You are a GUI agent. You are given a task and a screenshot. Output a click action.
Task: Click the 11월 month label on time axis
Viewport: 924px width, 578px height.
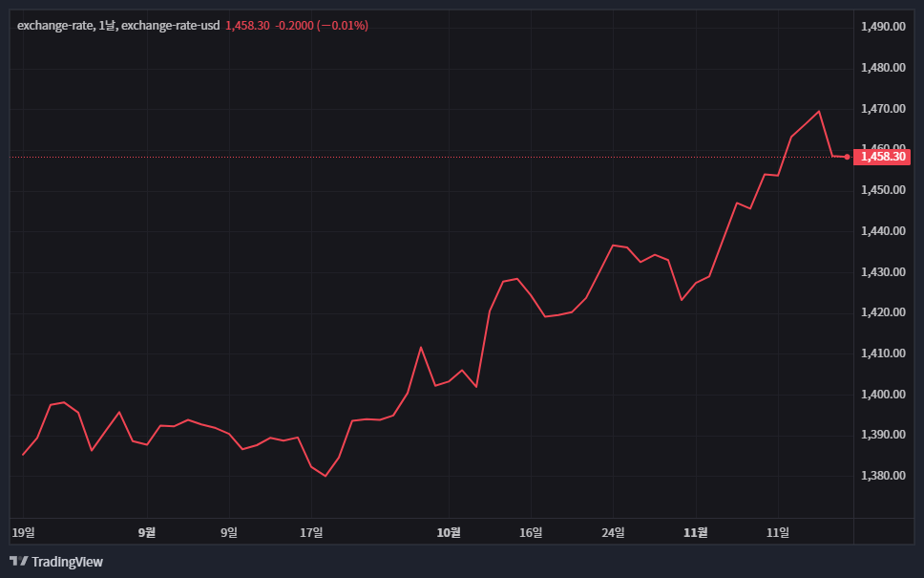[696, 532]
